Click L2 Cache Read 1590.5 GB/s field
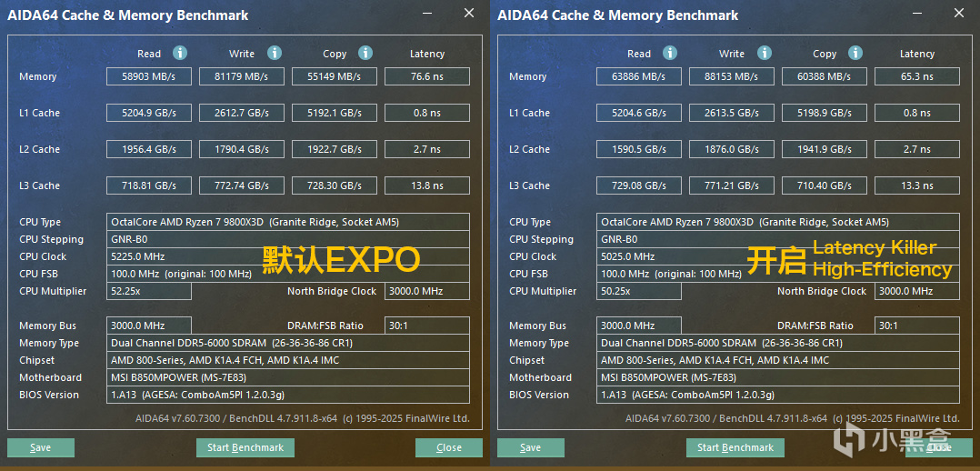Image resolution: width=980 pixels, height=471 pixels. click(x=639, y=149)
